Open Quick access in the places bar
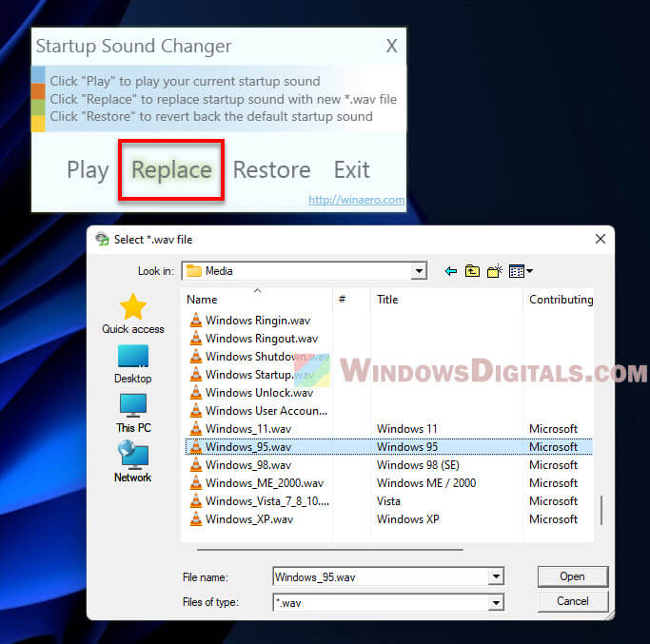The width and height of the screenshot is (650, 644). click(133, 314)
